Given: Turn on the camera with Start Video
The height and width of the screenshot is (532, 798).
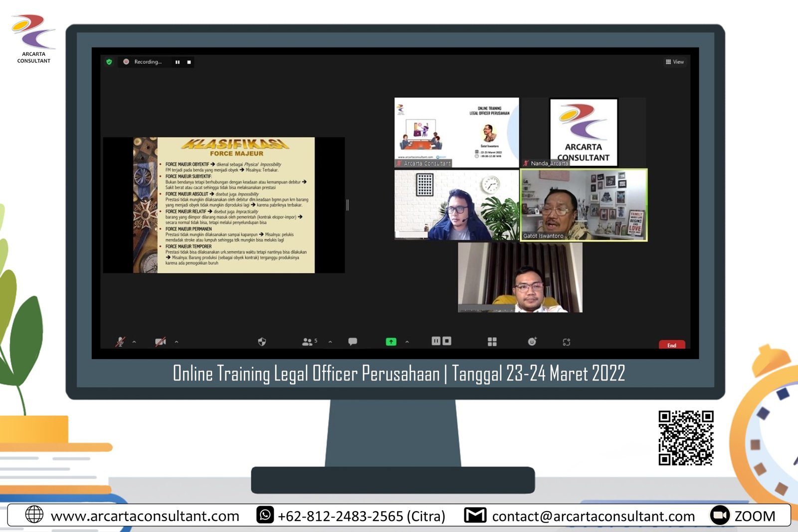Looking at the screenshot, I should [160, 342].
